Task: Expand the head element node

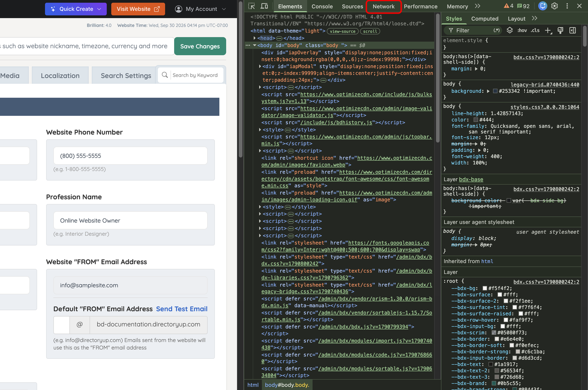Action: click(x=255, y=38)
